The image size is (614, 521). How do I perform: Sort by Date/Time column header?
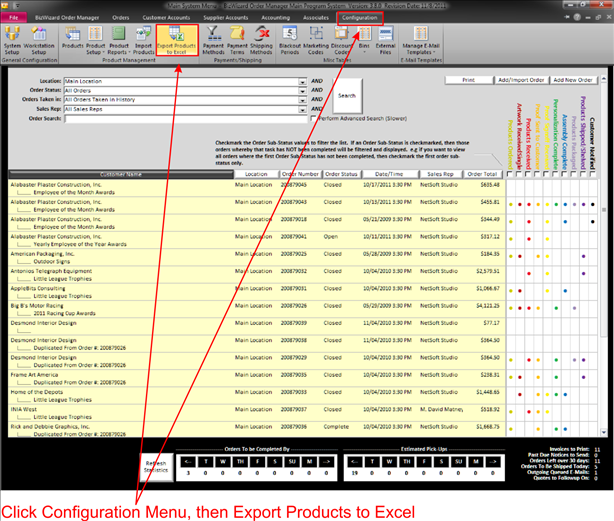coord(389,174)
